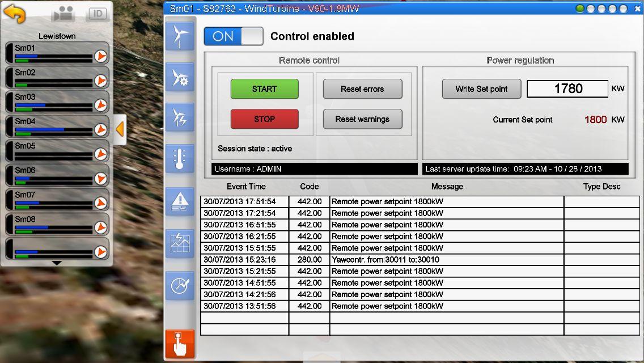Open the temperature thermometer tab
This screenshot has height=363, width=644.
[x=180, y=159]
